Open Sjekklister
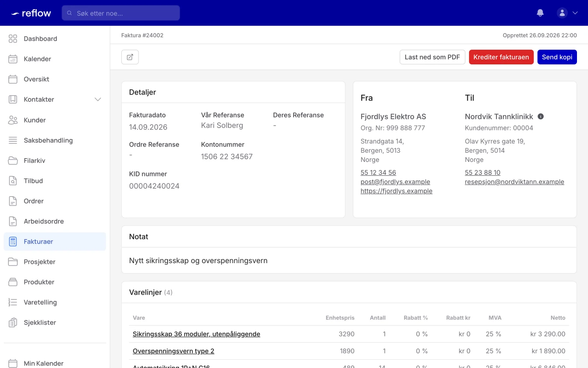 pyautogui.click(x=55, y=322)
